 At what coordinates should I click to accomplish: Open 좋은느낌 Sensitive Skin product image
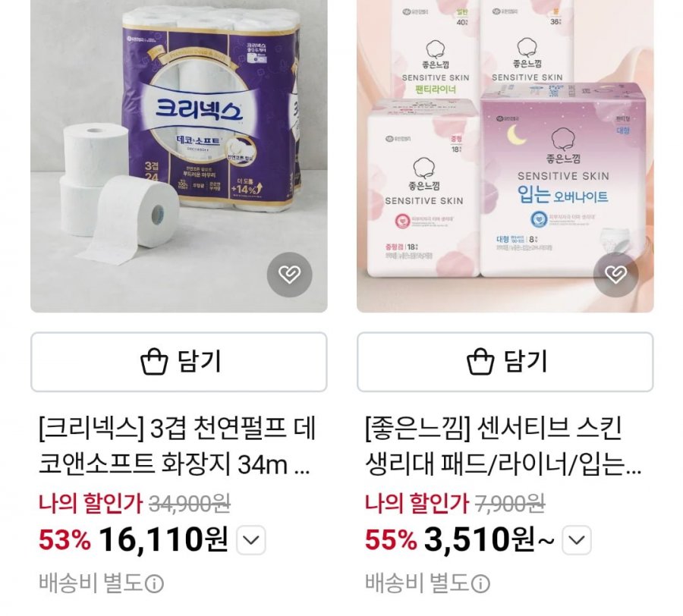505,156
